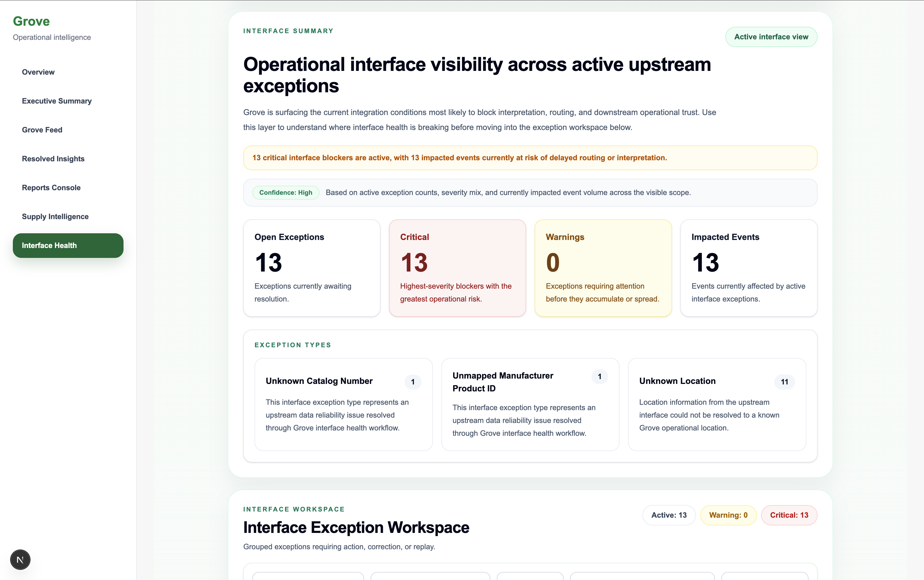924x580 pixels.
Task: Click the Warning: 0 workspace pill
Action: click(x=728, y=515)
